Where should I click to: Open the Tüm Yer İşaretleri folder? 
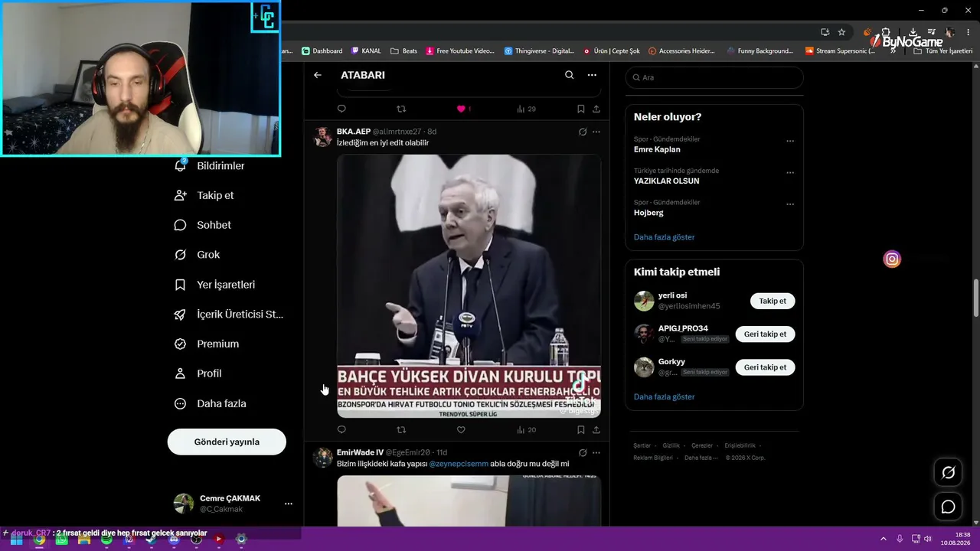click(x=942, y=51)
